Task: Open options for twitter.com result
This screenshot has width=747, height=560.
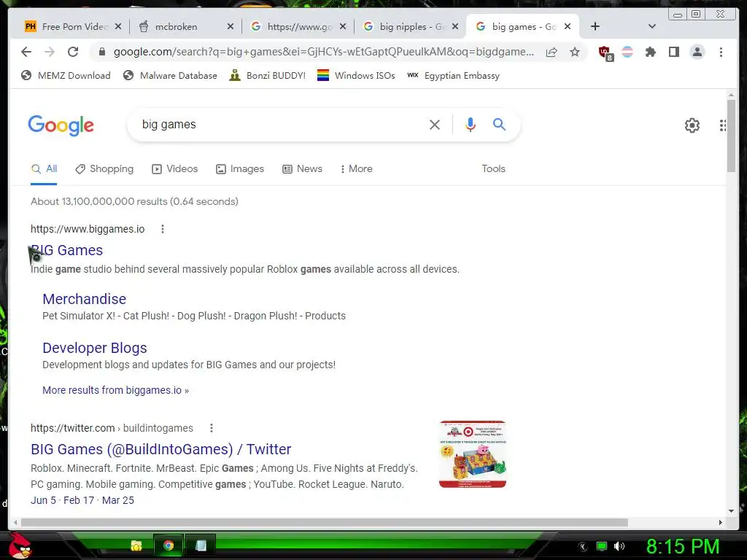Action: tap(212, 428)
